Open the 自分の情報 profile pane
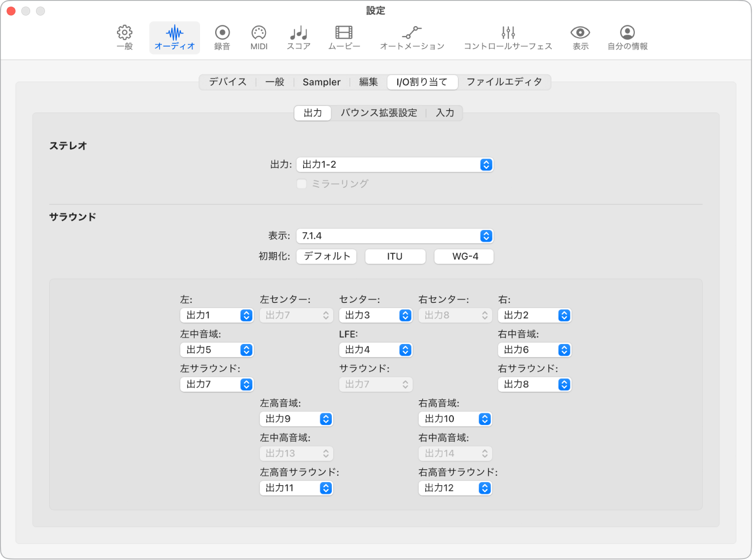 click(627, 38)
